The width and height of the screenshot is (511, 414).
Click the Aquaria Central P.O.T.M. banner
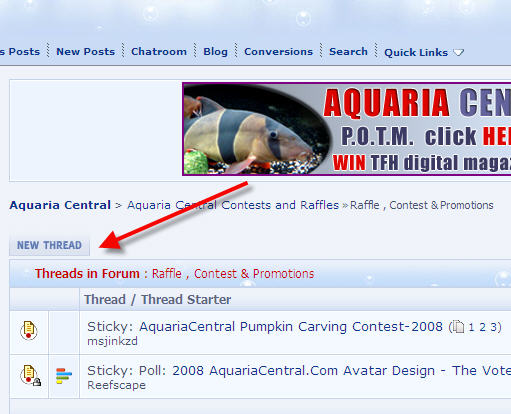[347, 129]
